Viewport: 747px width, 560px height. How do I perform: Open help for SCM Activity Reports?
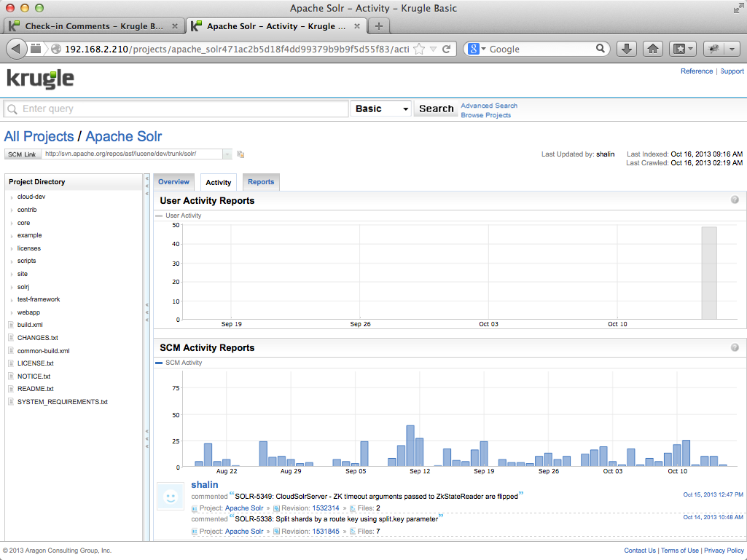tap(735, 347)
